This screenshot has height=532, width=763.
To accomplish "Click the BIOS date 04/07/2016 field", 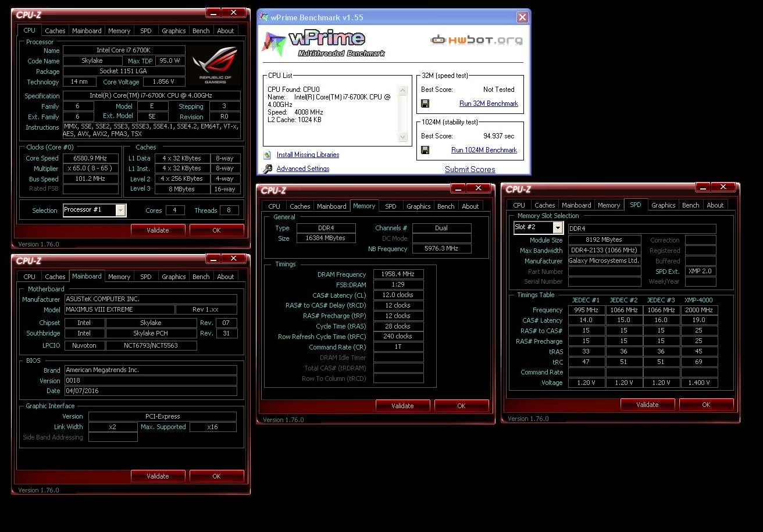I will pos(151,391).
